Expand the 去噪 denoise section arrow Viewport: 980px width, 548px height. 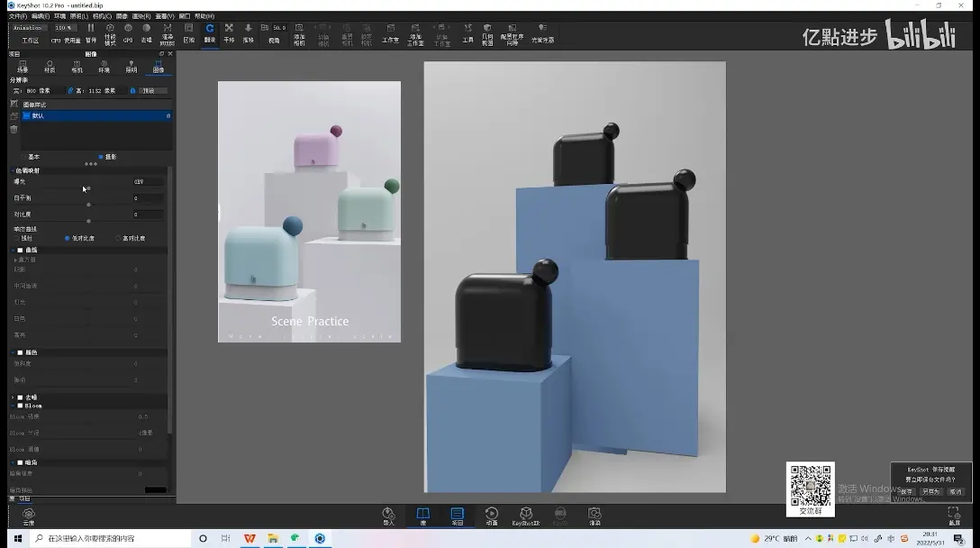pos(13,397)
